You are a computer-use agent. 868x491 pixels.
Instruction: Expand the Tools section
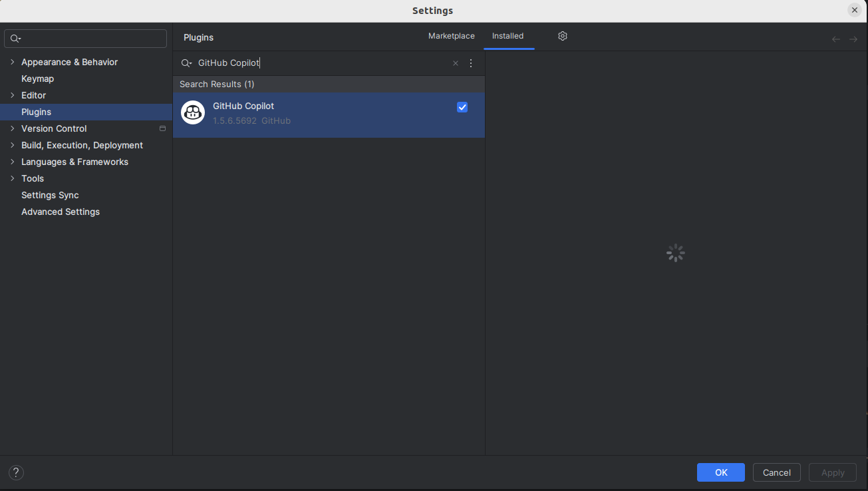[12, 178]
